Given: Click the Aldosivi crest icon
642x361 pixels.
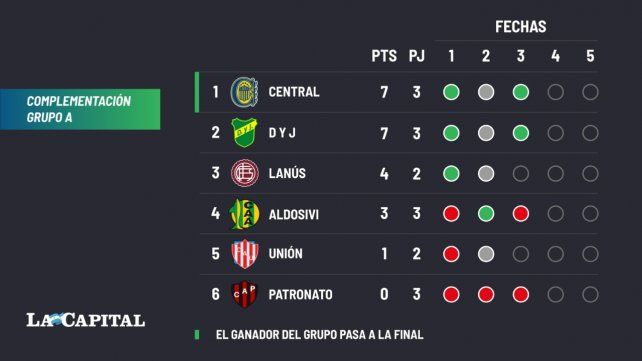Looking at the screenshot, I should 244,214.
